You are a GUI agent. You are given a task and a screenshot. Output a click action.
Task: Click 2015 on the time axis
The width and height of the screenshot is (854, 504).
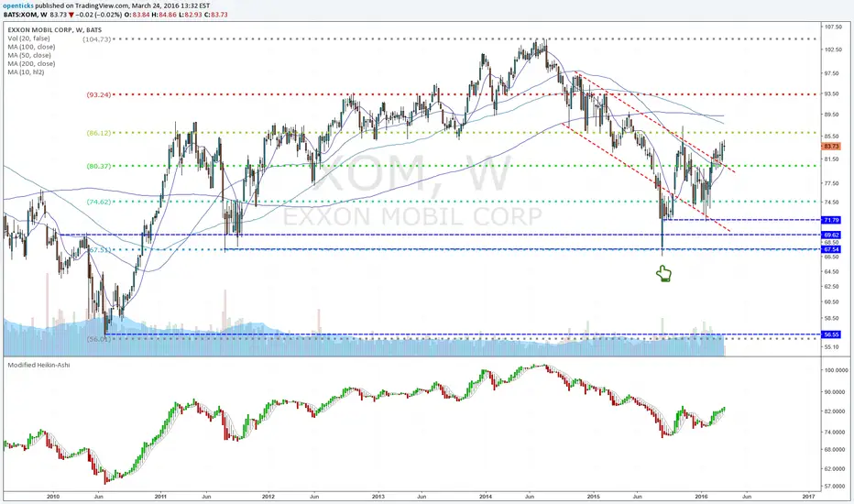point(594,497)
